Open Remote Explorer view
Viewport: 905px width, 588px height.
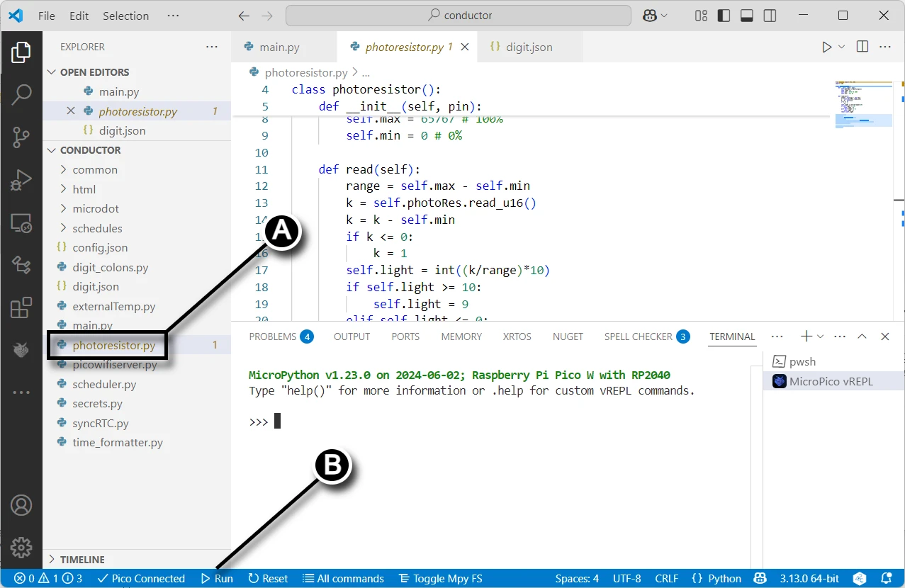[21, 223]
